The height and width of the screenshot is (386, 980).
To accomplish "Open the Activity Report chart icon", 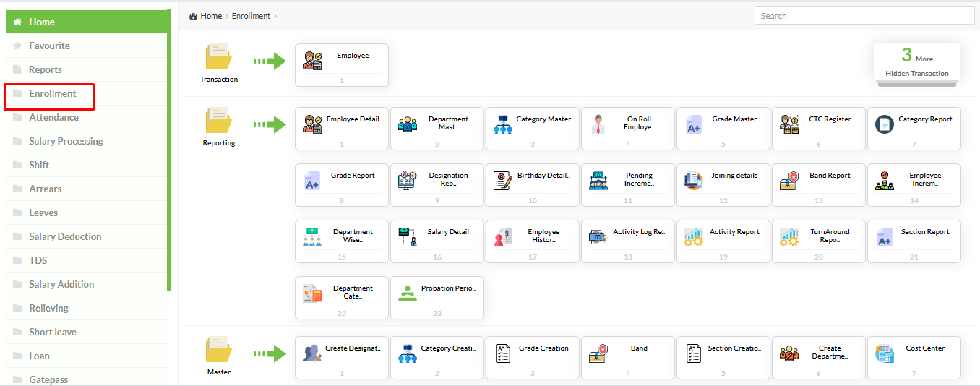I will (x=694, y=237).
